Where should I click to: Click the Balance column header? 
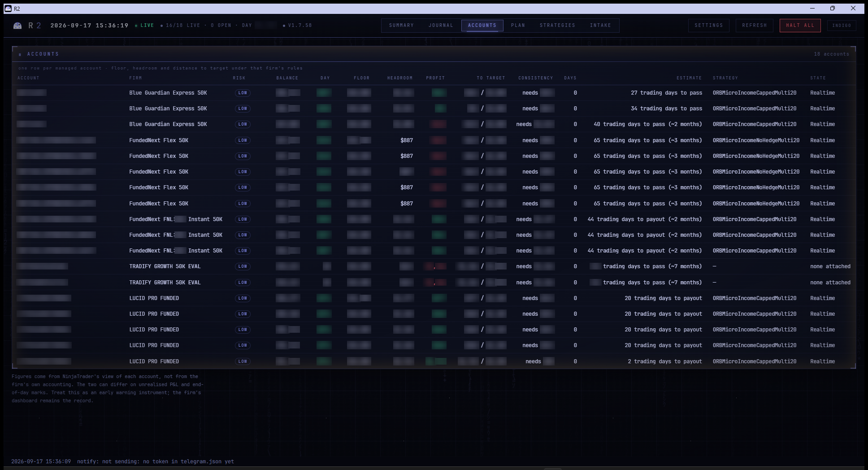(x=287, y=78)
